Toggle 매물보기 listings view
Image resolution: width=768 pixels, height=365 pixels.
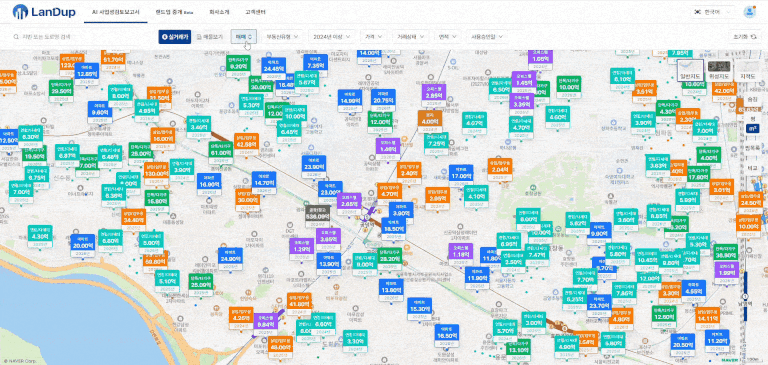click(210, 37)
